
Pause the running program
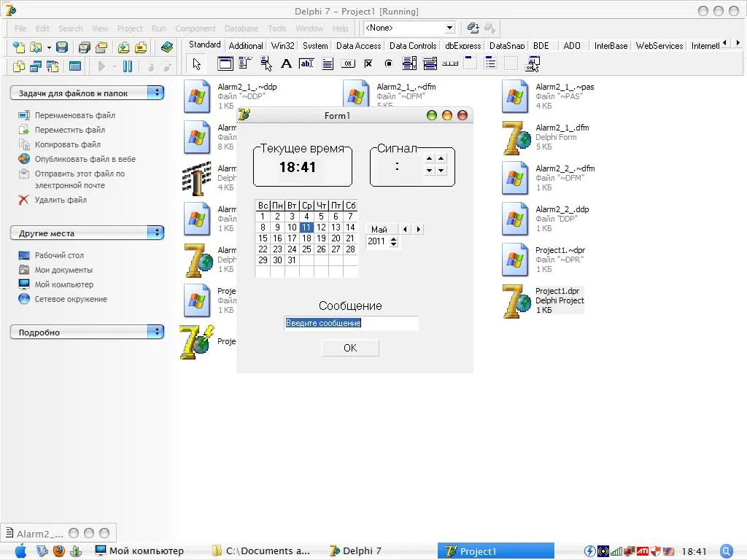[x=128, y=66]
